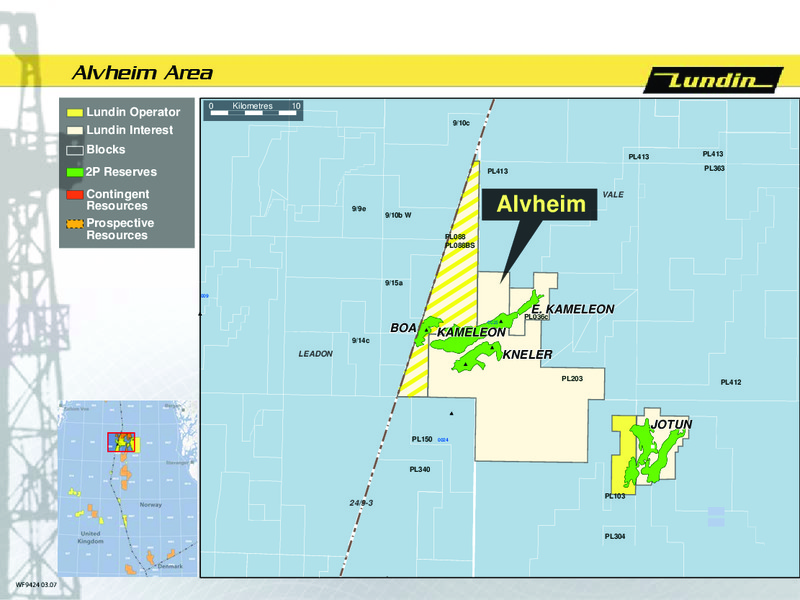Click the 'PL103' licence label

(615, 496)
